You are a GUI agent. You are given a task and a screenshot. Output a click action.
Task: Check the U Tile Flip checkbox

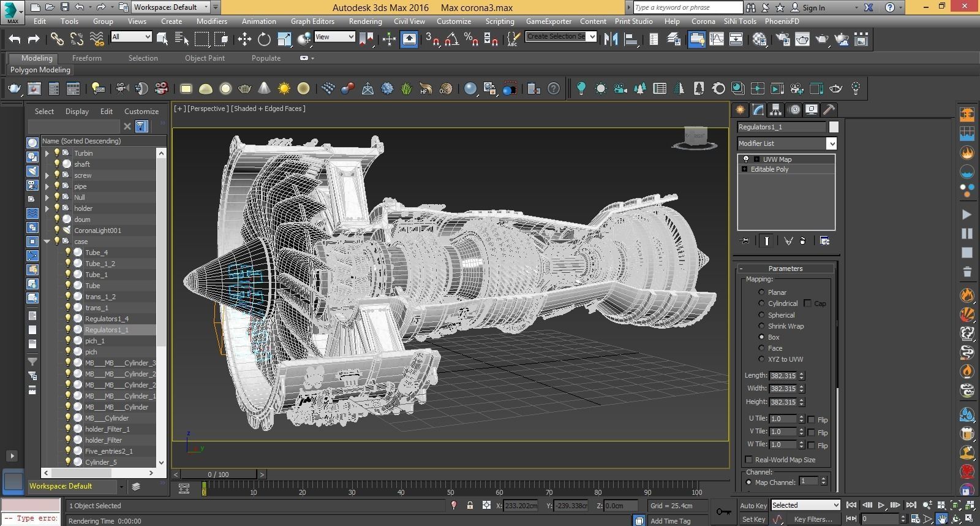click(x=811, y=419)
